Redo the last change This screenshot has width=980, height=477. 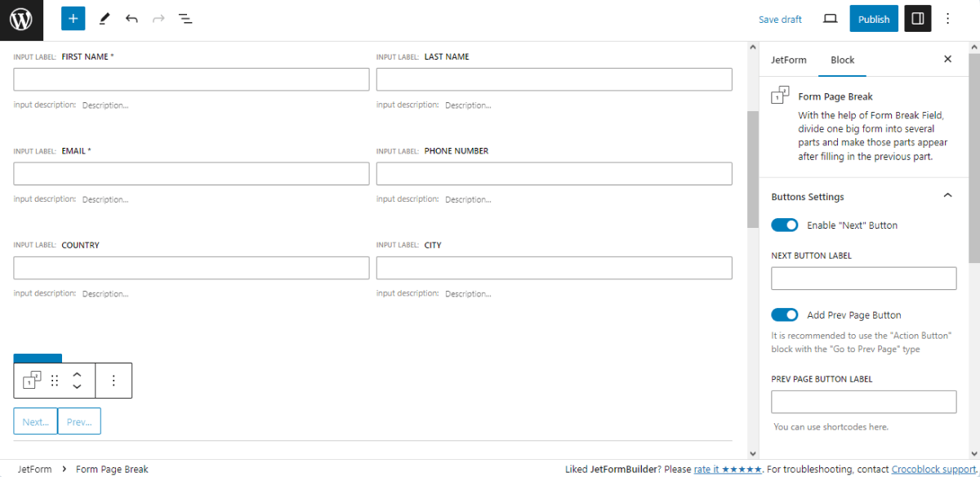pos(158,18)
